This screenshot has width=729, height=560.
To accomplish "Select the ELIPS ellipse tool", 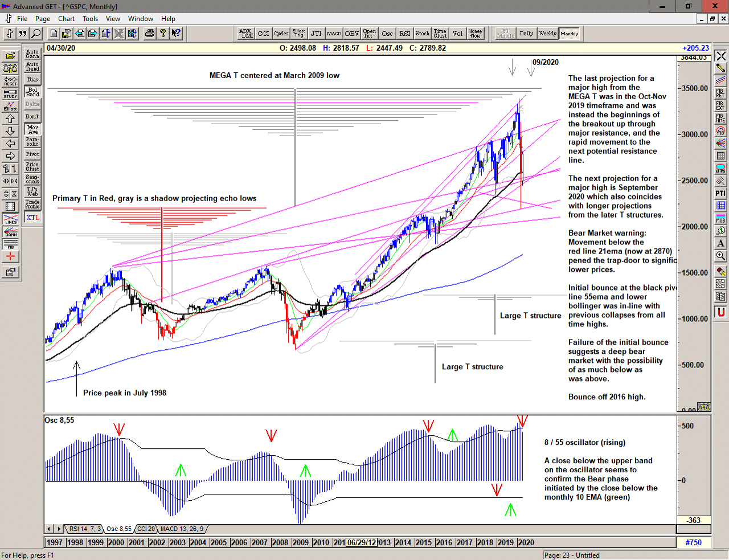I will pos(720,169).
